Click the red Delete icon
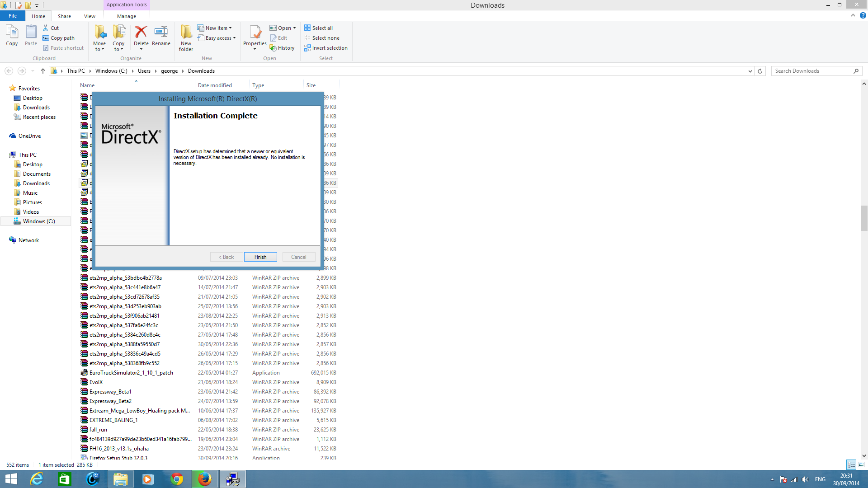Screen dimensions: 868x488 pyautogui.click(x=141, y=32)
